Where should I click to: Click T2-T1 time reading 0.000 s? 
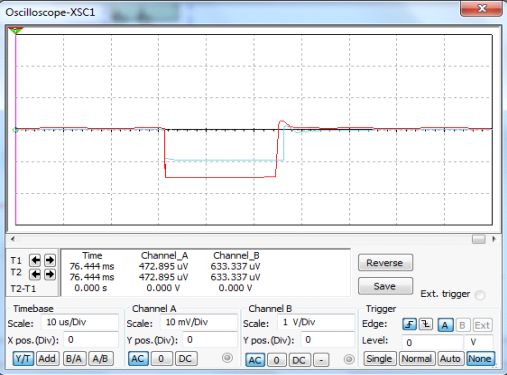[x=91, y=288]
